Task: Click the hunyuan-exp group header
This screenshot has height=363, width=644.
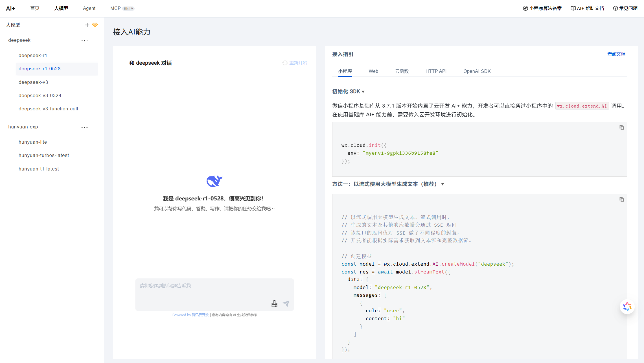Action: [x=23, y=127]
